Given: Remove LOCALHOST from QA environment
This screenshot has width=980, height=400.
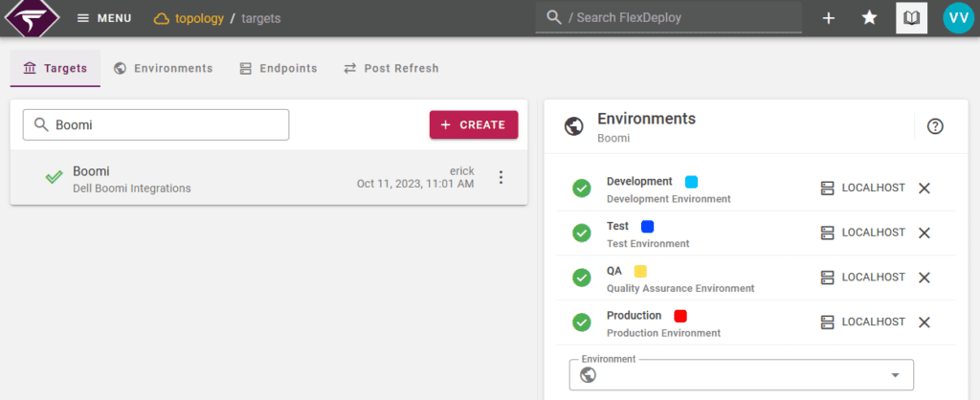Looking at the screenshot, I should [924, 278].
